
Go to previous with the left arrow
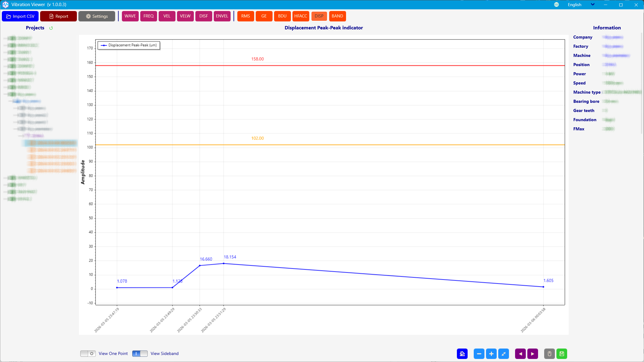pos(520,354)
